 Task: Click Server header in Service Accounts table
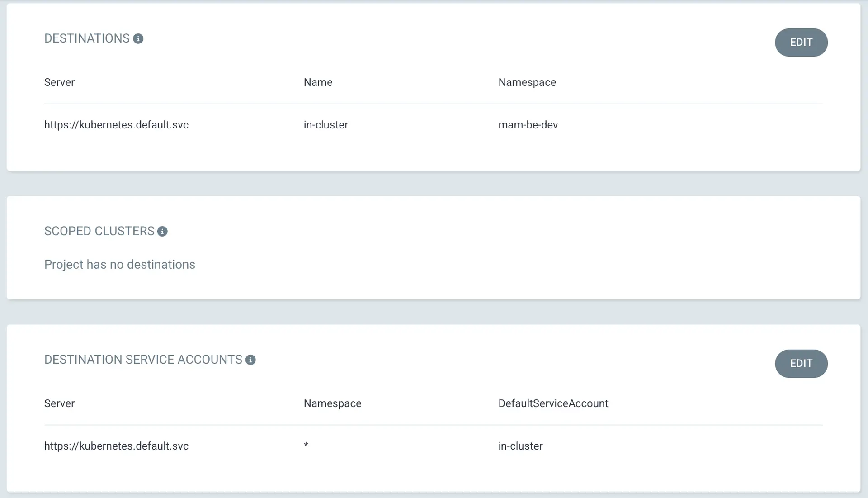tap(59, 403)
